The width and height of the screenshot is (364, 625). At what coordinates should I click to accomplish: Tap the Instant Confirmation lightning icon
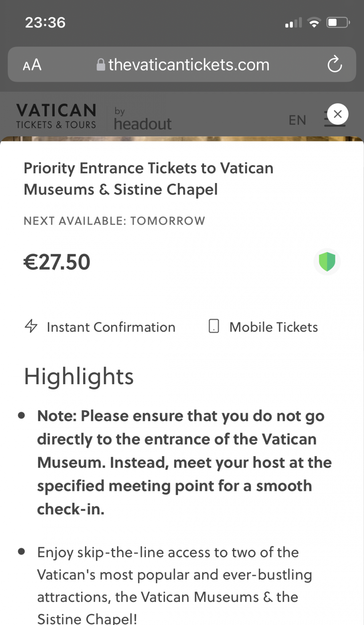tap(31, 326)
